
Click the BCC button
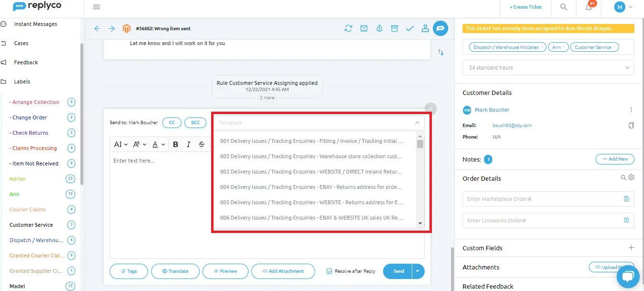[x=195, y=123]
